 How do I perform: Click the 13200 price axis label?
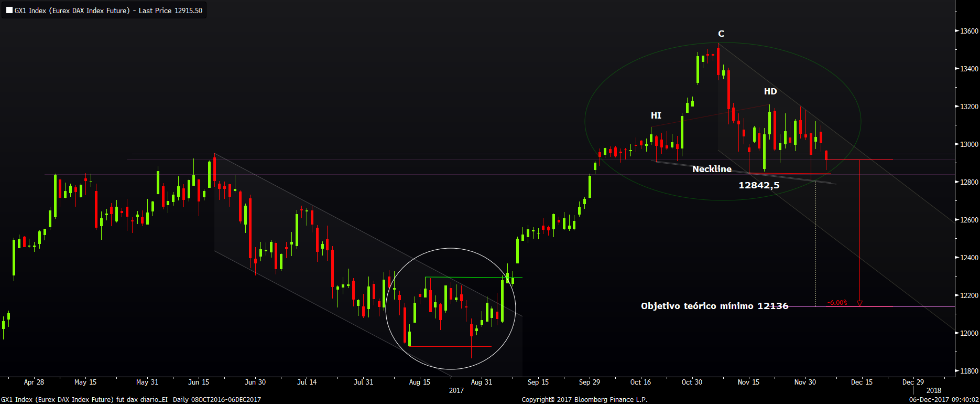[x=969, y=107]
